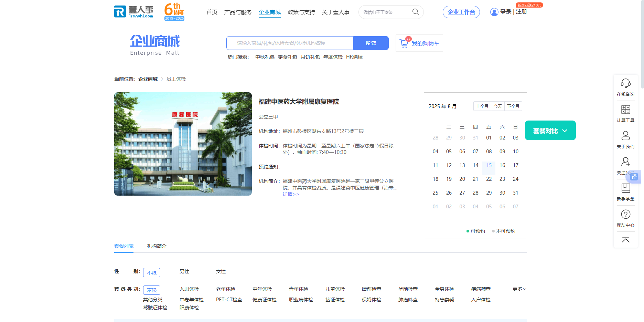
Task: Open 详情>> link in institution intro
Action: tap(291, 194)
